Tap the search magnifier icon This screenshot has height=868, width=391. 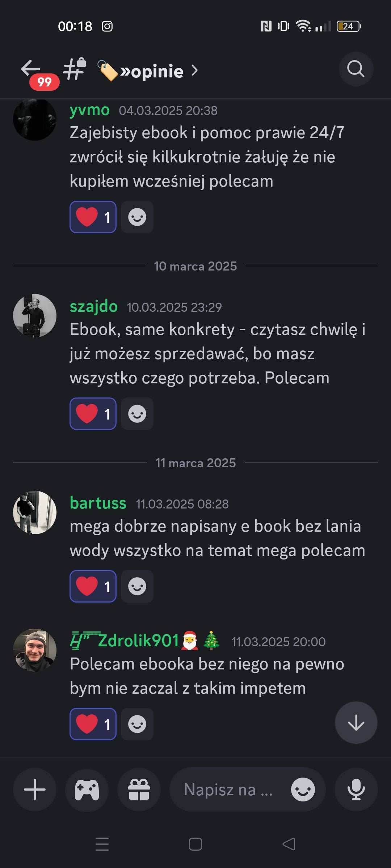coord(356,69)
